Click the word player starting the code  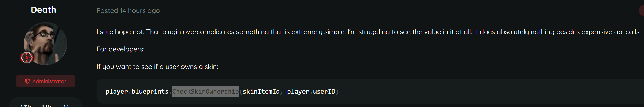(117, 91)
